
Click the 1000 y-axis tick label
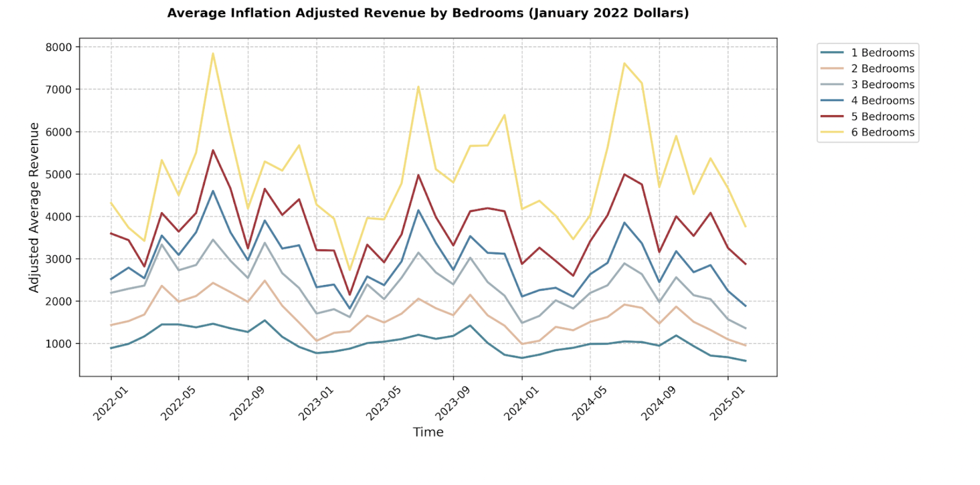(58, 344)
